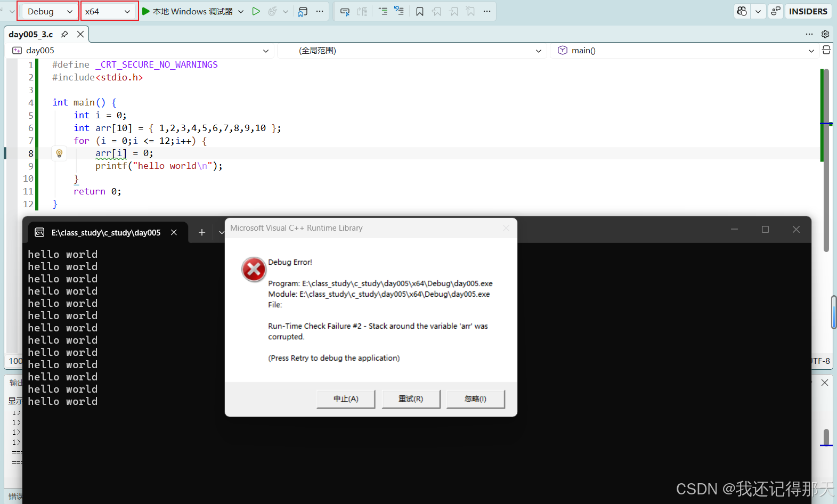Image resolution: width=837 pixels, height=504 pixels.
Task: Open the editor tab list overflow menu
Action: point(809,34)
